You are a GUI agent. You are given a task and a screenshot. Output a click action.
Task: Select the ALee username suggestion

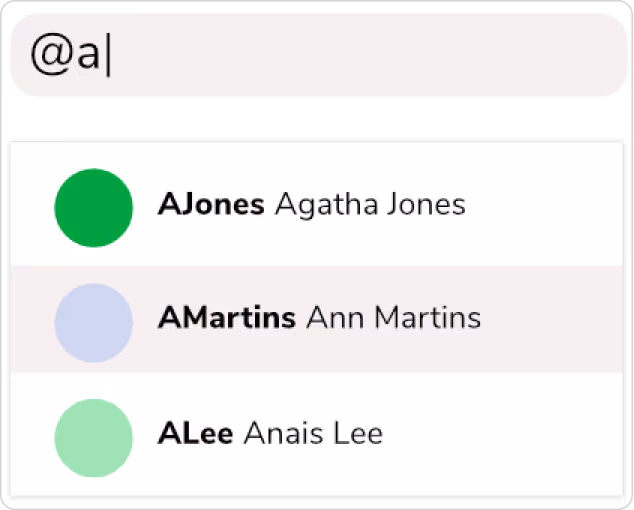[x=196, y=434]
